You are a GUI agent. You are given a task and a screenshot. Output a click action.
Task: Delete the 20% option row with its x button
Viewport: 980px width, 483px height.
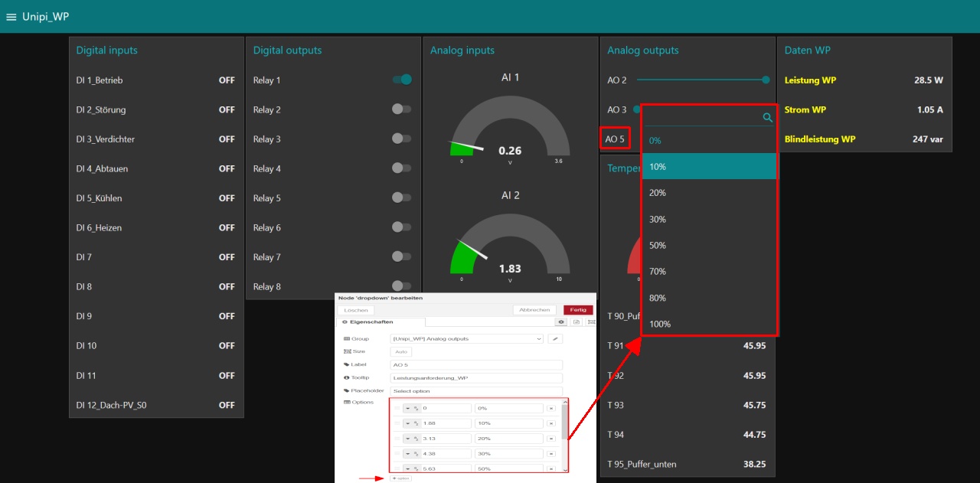pyautogui.click(x=551, y=439)
